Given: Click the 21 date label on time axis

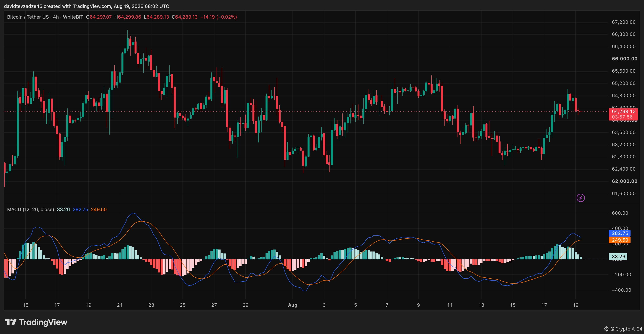Looking at the screenshot, I should [x=120, y=305].
